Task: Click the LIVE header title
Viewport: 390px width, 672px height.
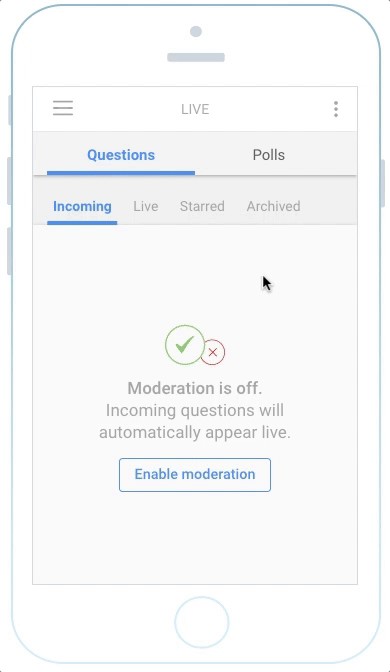Action: 195,109
